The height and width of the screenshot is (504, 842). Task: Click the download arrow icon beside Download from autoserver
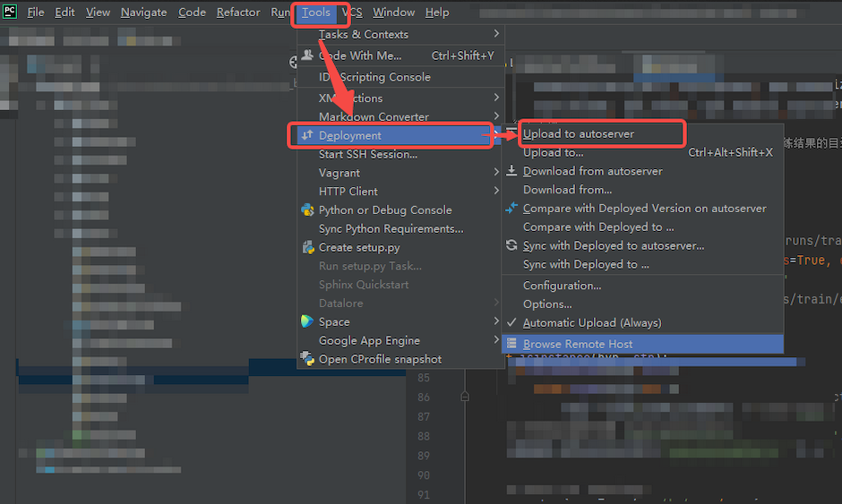[x=511, y=171]
